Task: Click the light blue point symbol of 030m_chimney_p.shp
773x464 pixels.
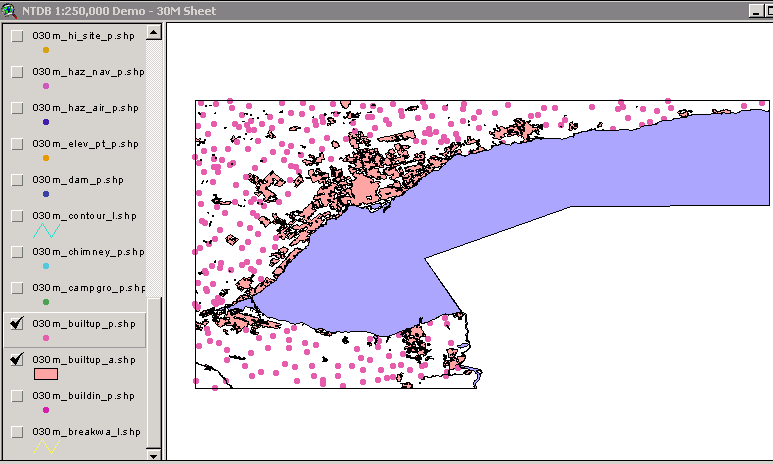Action: click(x=46, y=266)
